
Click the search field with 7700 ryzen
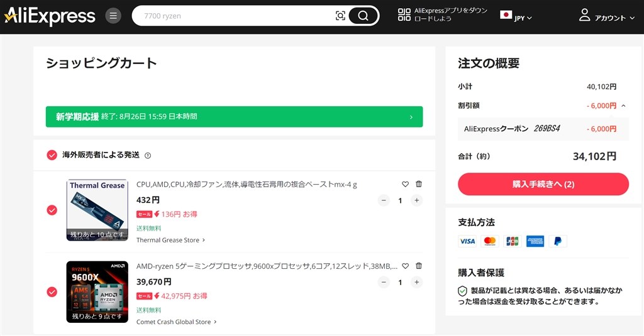pos(238,16)
